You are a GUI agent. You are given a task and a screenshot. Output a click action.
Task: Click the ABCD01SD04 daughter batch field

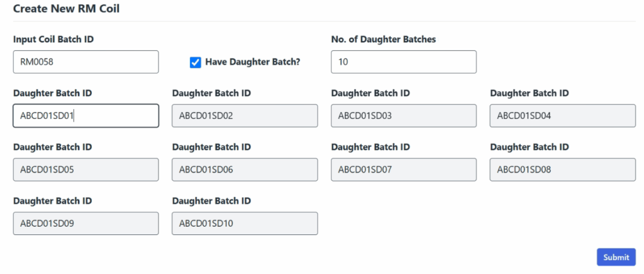pos(562,116)
